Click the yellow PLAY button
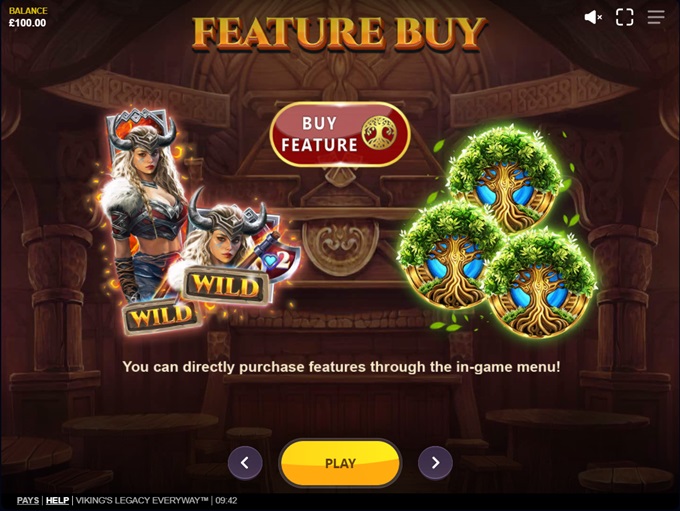The height and width of the screenshot is (511, 680). [x=340, y=463]
